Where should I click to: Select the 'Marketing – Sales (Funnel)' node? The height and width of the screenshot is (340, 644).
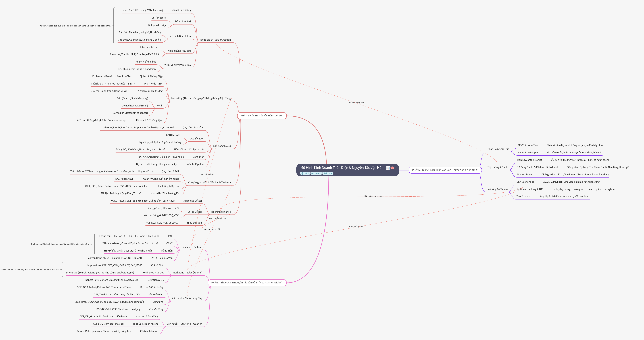[x=187, y=273]
